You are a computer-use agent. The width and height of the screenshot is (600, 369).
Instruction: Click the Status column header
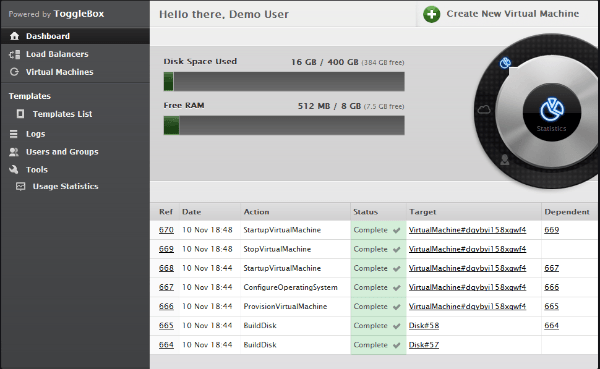pos(365,212)
